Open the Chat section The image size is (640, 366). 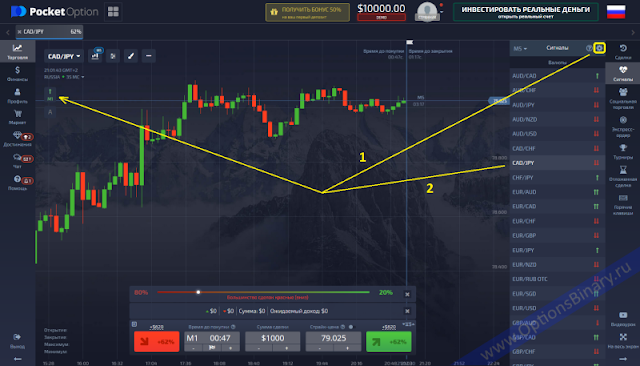pyautogui.click(x=17, y=160)
